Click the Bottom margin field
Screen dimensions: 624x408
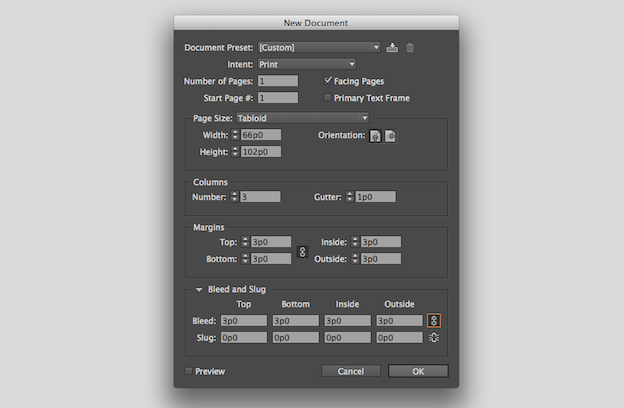(271, 259)
